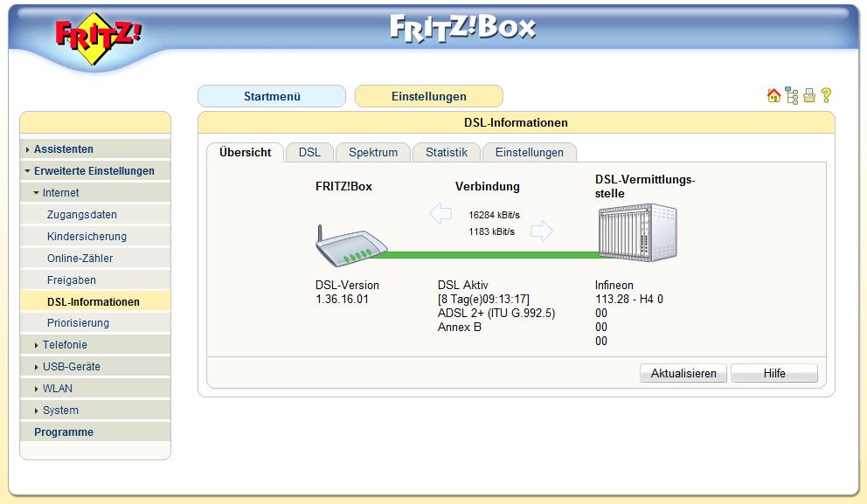Click the Infineon vendor text
The height and width of the screenshot is (504, 867).
(x=614, y=285)
